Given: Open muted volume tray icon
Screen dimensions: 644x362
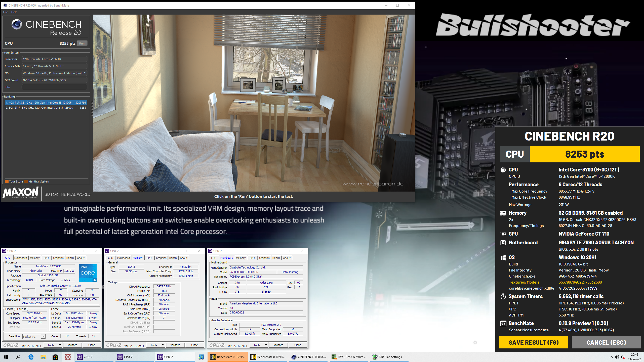Looking at the screenshot, I should (x=623, y=357).
